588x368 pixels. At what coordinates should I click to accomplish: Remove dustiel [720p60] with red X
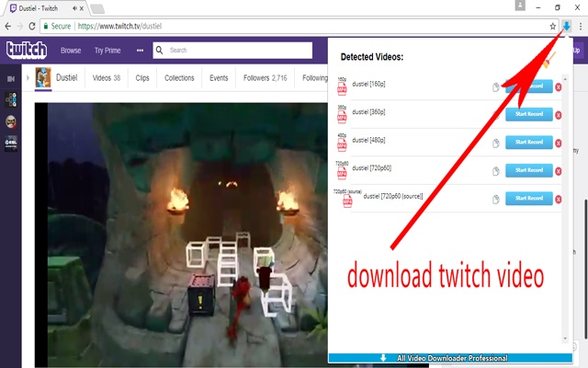click(559, 171)
